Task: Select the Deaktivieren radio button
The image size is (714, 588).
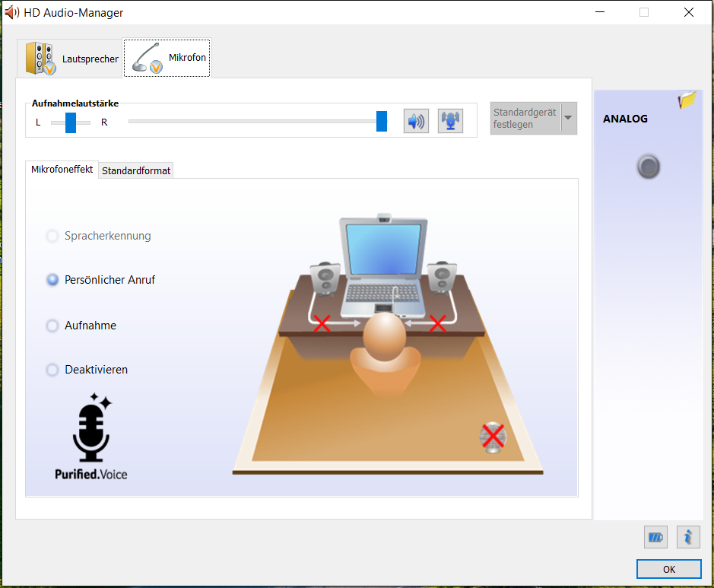Action: click(x=52, y=370)
